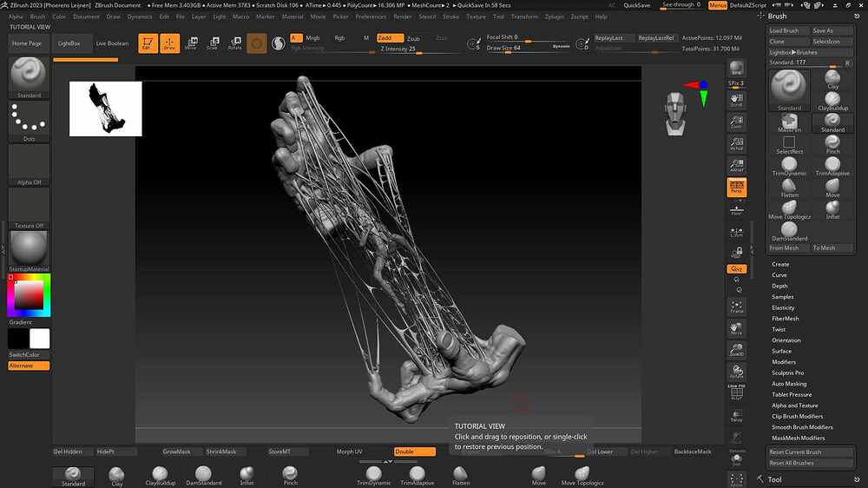Toggle the Mrgb color mode
The image size is (868, 488).
pyautogui.click(x=312, y=37)
